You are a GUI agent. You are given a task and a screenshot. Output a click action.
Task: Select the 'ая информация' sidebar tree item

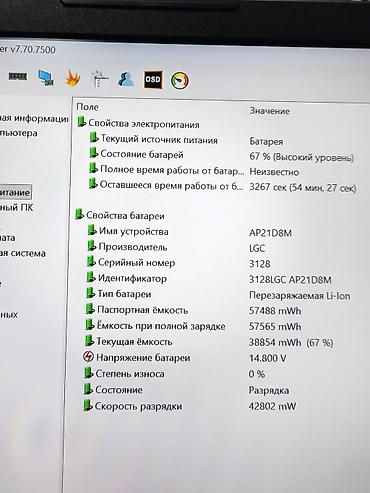[34, 118]
